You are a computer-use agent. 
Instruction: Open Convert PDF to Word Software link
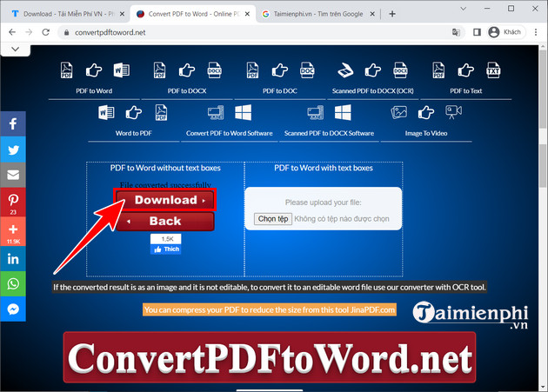tap(230, 133)
